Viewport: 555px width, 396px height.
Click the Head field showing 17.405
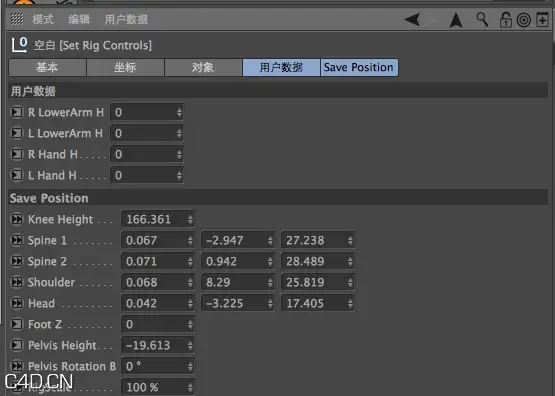pos(318,303)
